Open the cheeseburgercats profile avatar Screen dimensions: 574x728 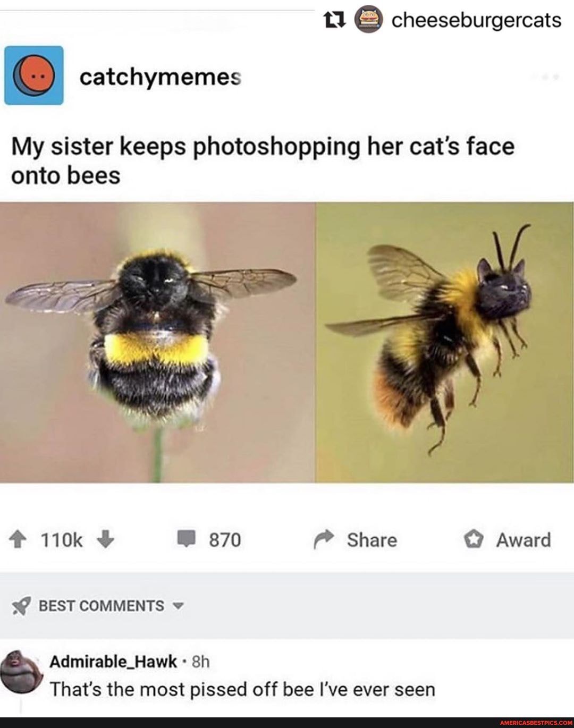(369, 20)
